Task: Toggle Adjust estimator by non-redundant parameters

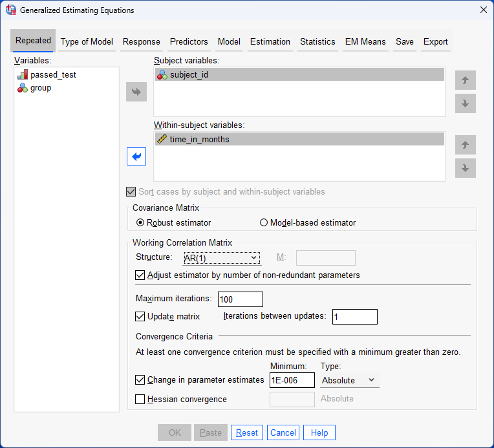Action: (140, 275)
